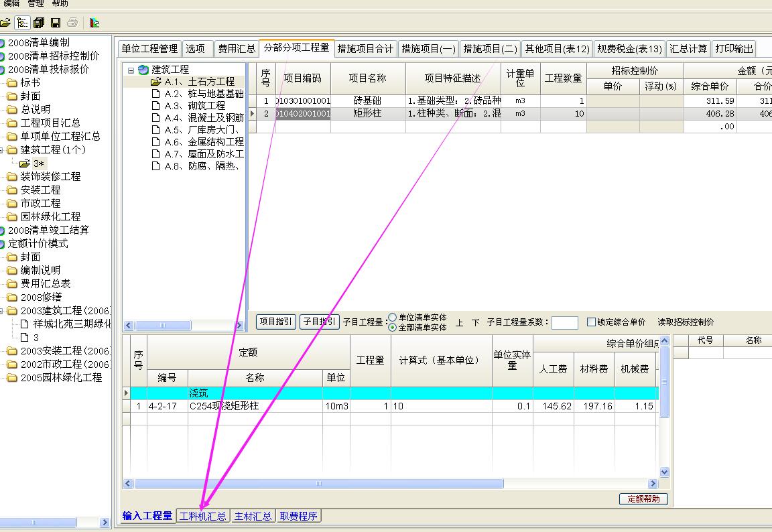Click the 子目工程量系数 input field
Screen dimensions: 772x532
pyautogui.click(x=565, y=322)
